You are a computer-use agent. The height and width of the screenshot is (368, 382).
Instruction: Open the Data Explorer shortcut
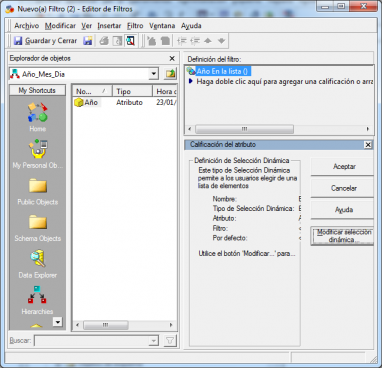pyautogui.click(x=37, y=264)
